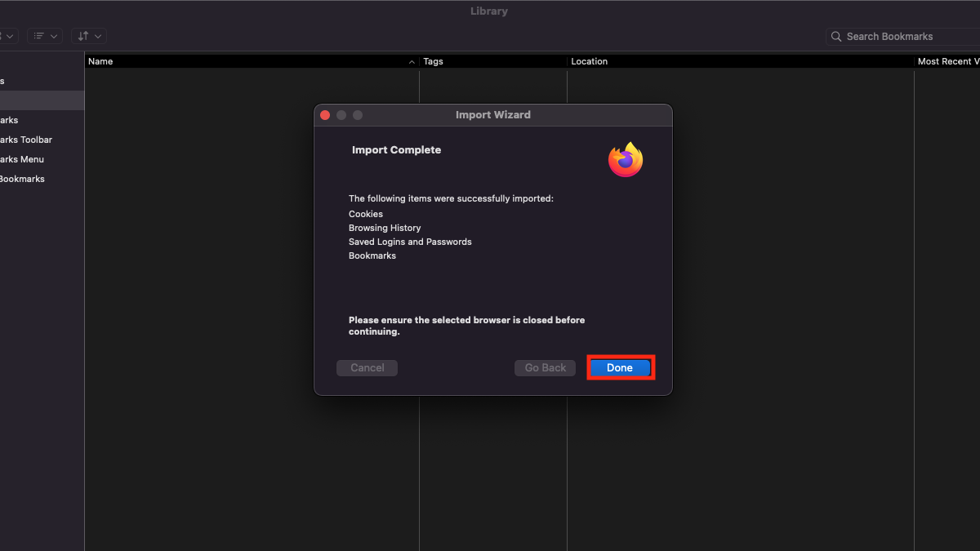Click the Name column sort arrow

(412, 62)
